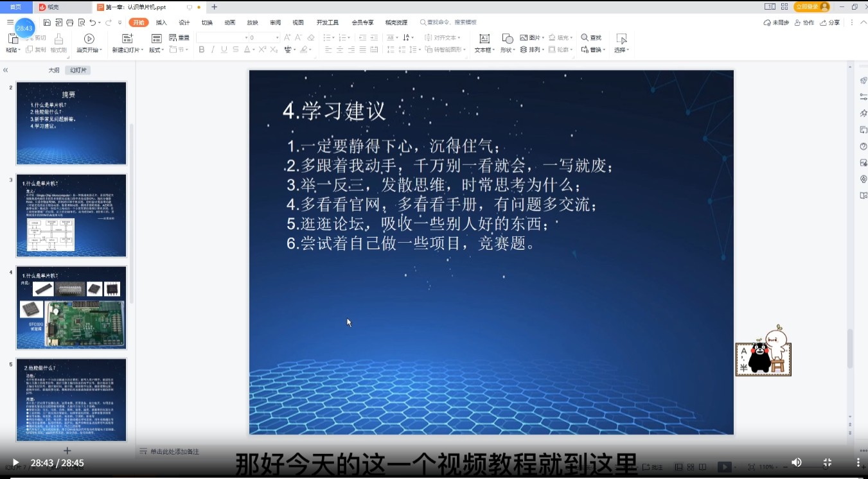
Task: Start slideshow from current slide icon
Action: (x=89, y=39)
